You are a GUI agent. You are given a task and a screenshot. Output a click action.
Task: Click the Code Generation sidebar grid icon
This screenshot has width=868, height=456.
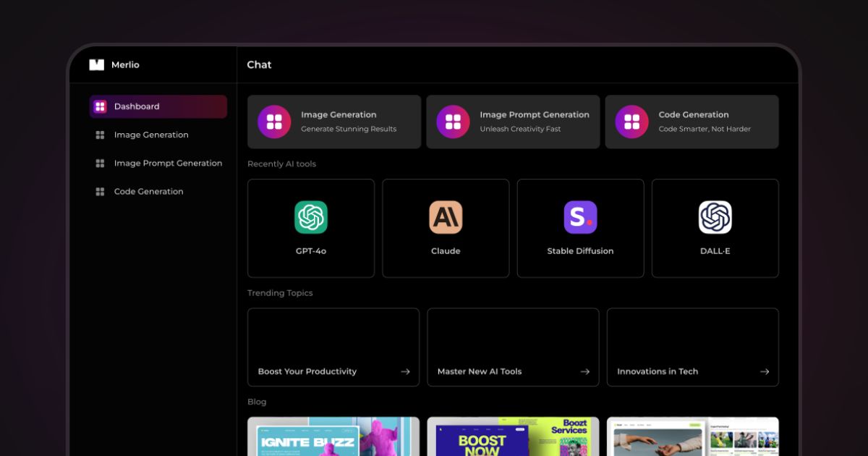click(x=100, y=191)
